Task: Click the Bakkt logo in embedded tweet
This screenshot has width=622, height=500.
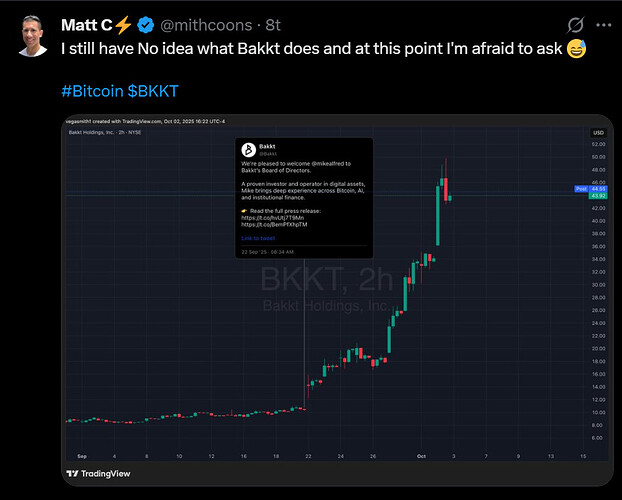Action: coord(249,150)
